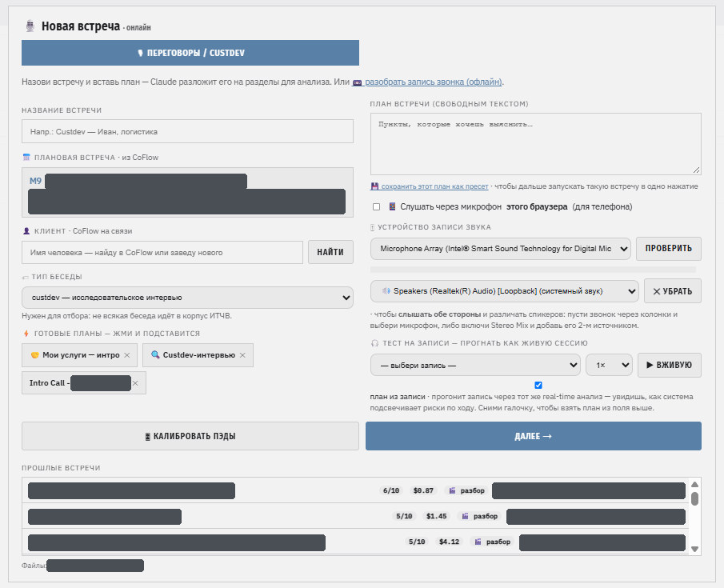Open the 1× playback speed dropdown
The image size is (724, 588).
coord(609,366)
